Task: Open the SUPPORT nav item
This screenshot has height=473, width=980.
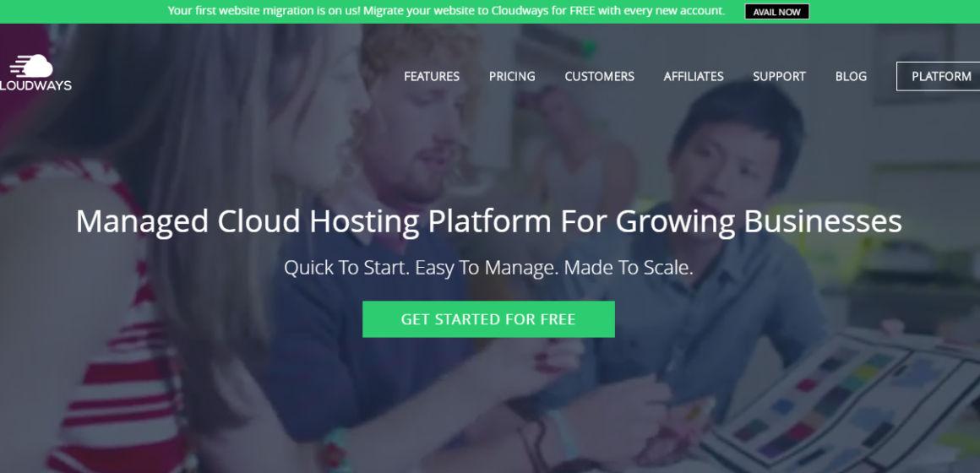Action: coord(779,76)
